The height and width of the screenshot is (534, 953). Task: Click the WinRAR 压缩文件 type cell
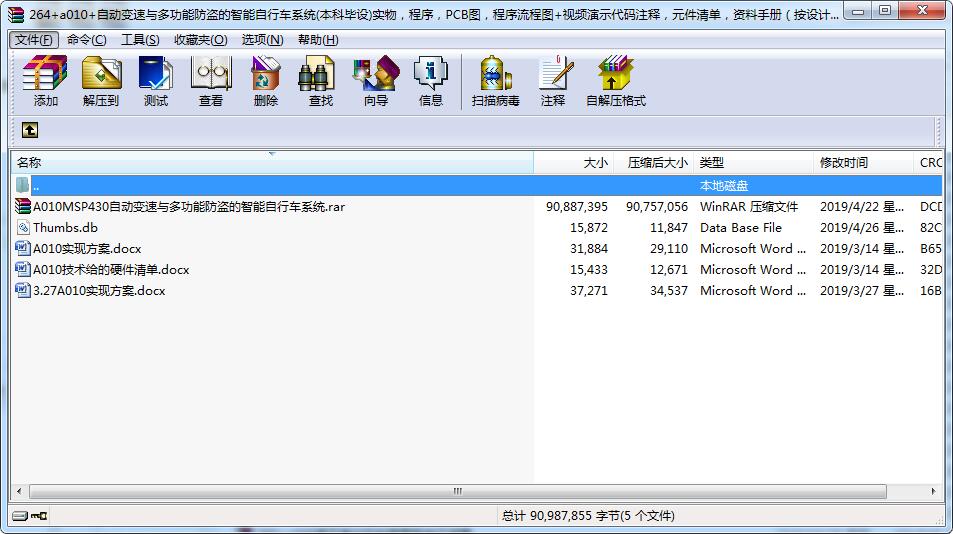click(749, 207)
